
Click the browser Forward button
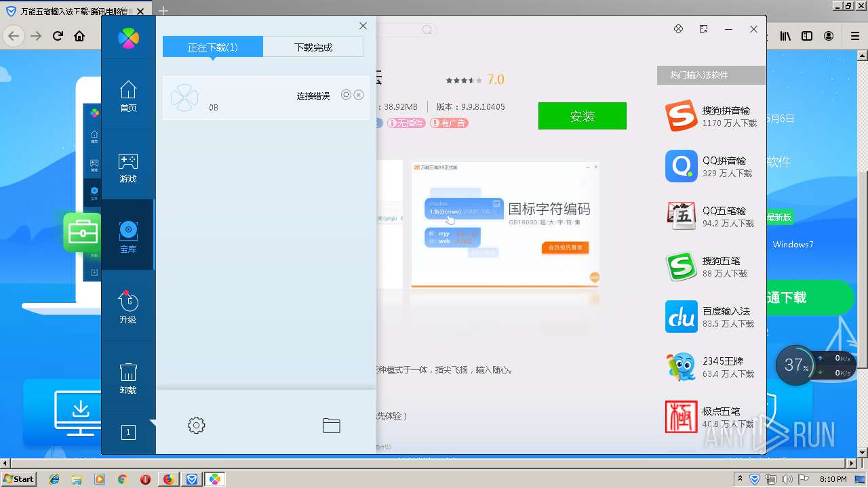coord(37,36)
